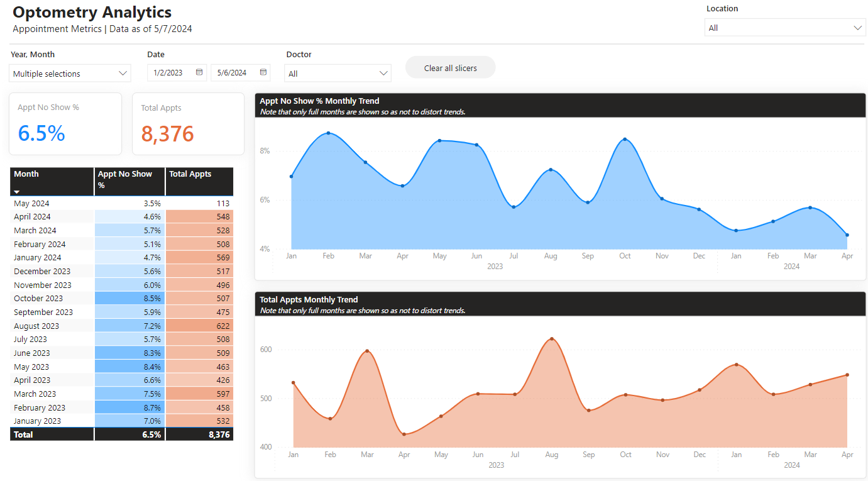Click the Total Appts column header
The height and width of the screenshot is (481, 868).
[x=190, y=174]
